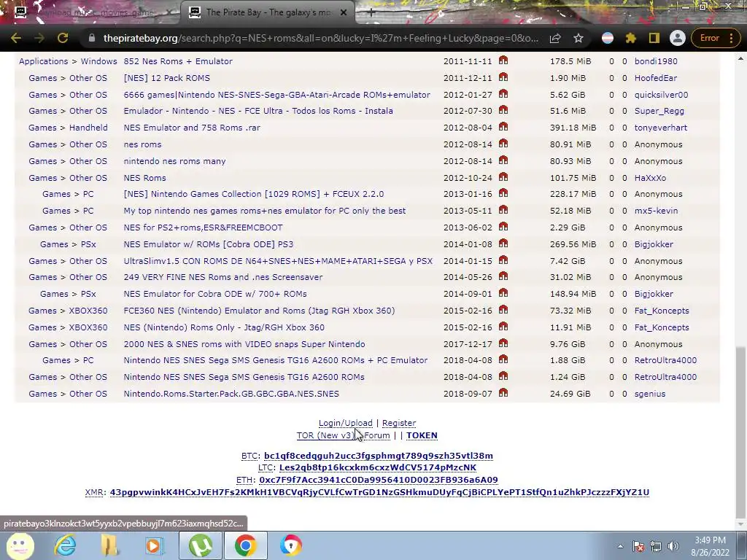Click magnet link icon in 6666 games row
Screen dimensions: 747x560
point(503,94)
